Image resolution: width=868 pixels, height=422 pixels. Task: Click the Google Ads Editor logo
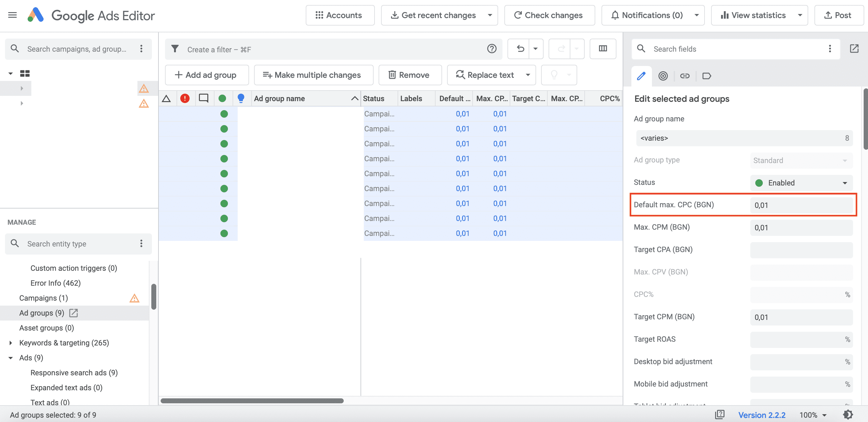click(36, 15)
